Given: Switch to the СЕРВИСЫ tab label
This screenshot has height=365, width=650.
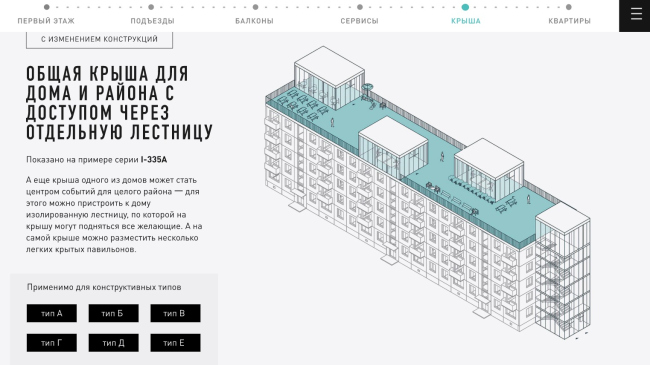Looking at the screenshot, I should pos(359,21).
